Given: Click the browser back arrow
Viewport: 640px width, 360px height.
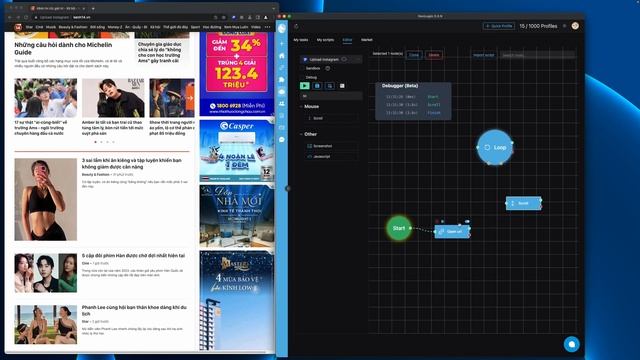Looking at the screenshot, I should [10, 18].
